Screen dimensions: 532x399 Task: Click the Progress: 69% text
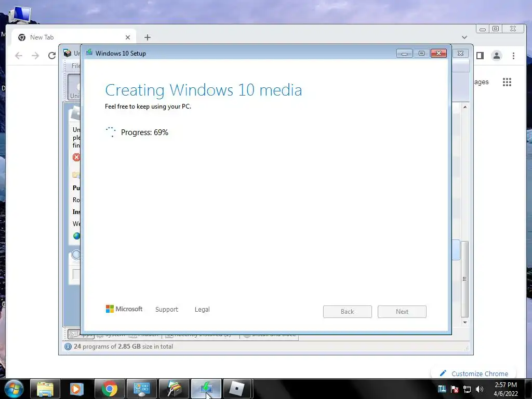(144, 132)
